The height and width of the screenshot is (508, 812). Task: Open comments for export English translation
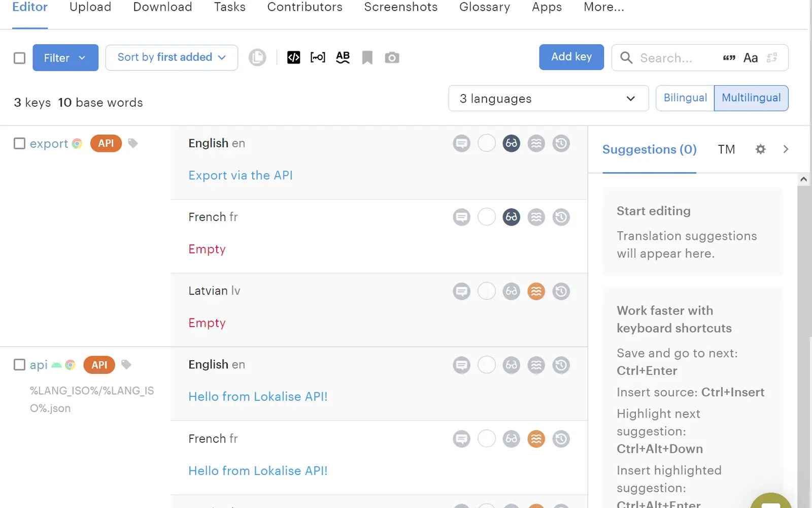point(462,143)
